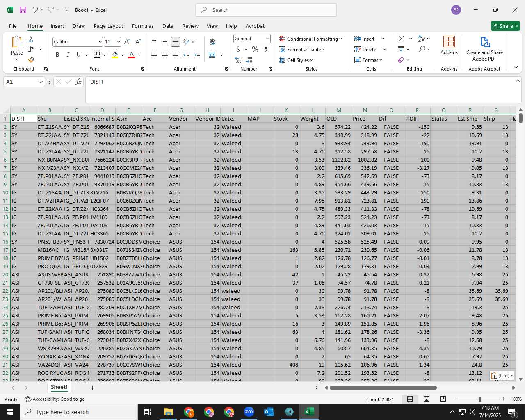Click the Insert Function fx icon
The width and height of the screenshot is (525, 420).
click(79, 82)
